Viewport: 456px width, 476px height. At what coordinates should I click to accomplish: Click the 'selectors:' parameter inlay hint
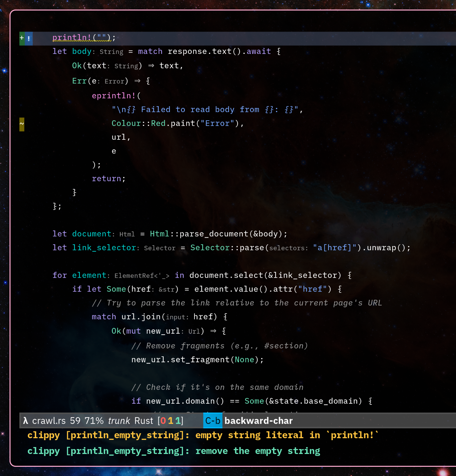(289, 248)
